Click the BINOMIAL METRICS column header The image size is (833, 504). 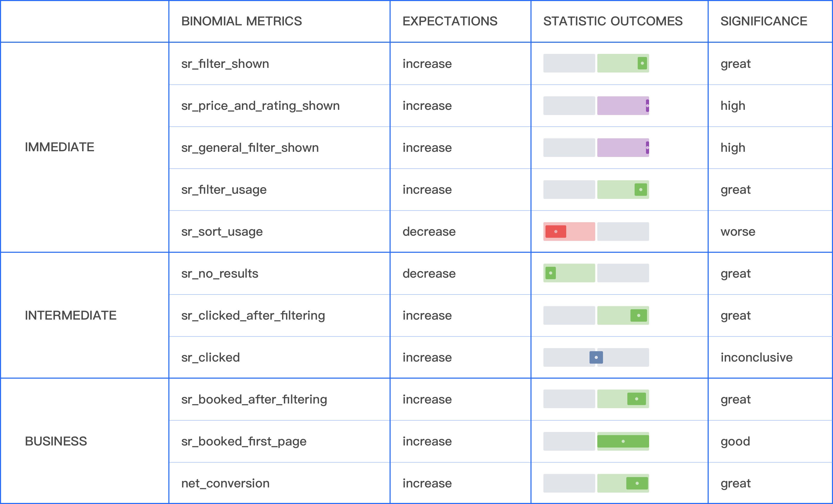pos(241,21)
